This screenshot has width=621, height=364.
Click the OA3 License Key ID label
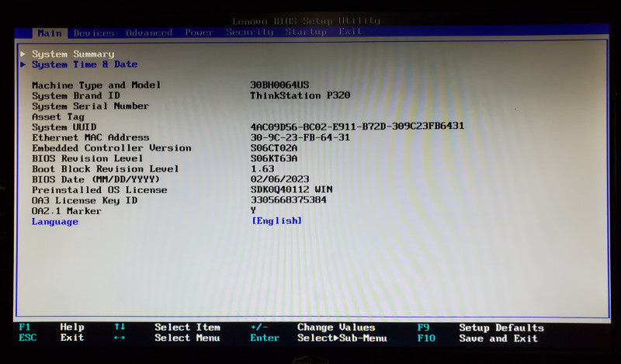pyautogui.click(x=85, y=200)
